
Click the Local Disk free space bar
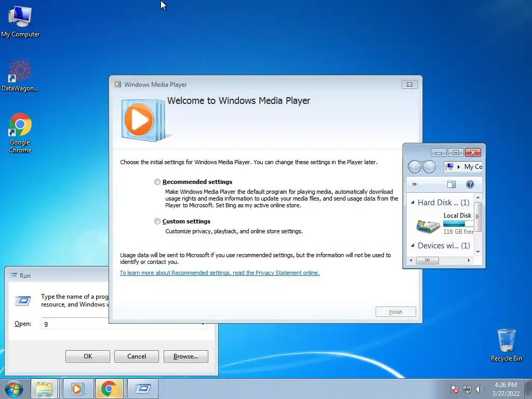(458, 224)
